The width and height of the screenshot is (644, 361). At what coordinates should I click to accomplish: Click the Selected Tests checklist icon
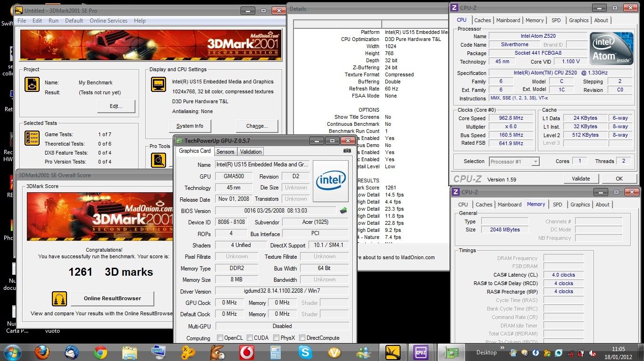tap(32, 138)
